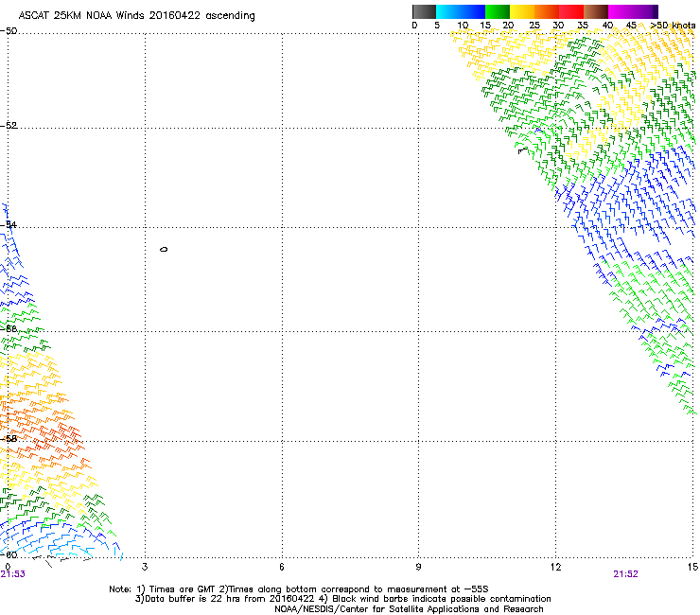Image resolution: width=700 pixels, height=615 pixels.
Task: Click the '-60' latitude axis label
Action: [9, 554]
